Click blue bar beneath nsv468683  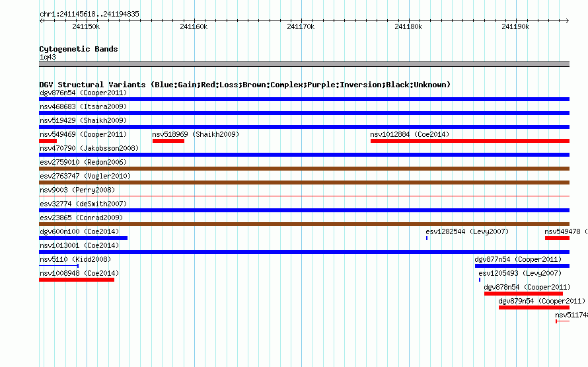pyautogui.click(x=304, y=113)
